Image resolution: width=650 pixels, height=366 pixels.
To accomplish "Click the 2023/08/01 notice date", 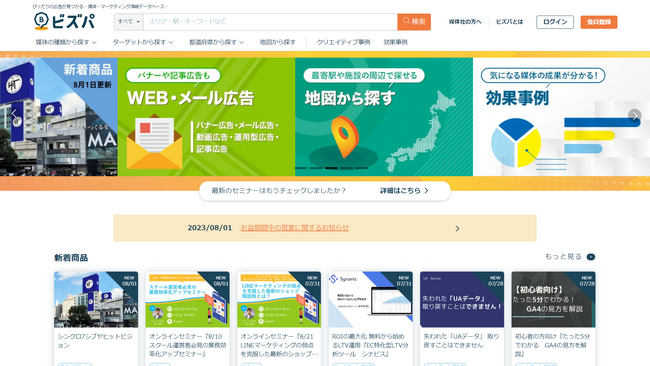I will pos(209,228).
